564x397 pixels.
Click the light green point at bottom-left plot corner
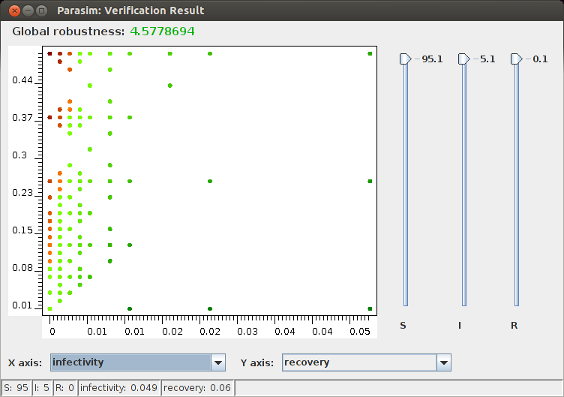click(50, 309)
